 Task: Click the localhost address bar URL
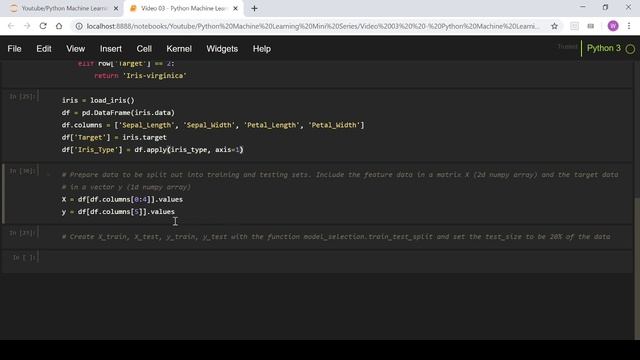point(313,26)
